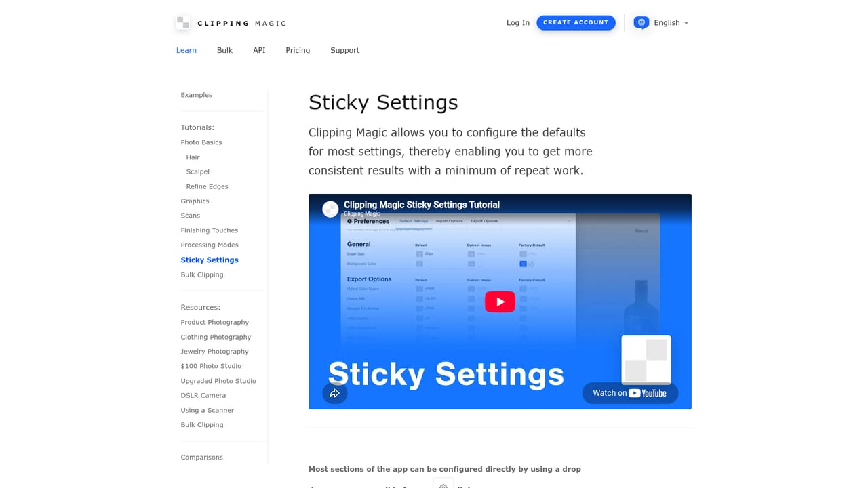The width and height of the screenshot is (868, 488).
Task: Open the Scalpel tutorial link
Action: pyautogui.click(x=198, y=172)
